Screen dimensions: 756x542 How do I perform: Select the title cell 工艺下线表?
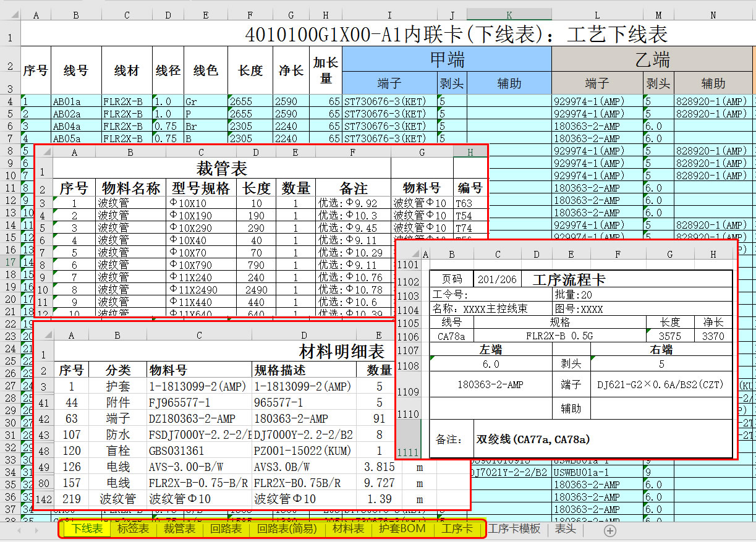coord(456,34)
